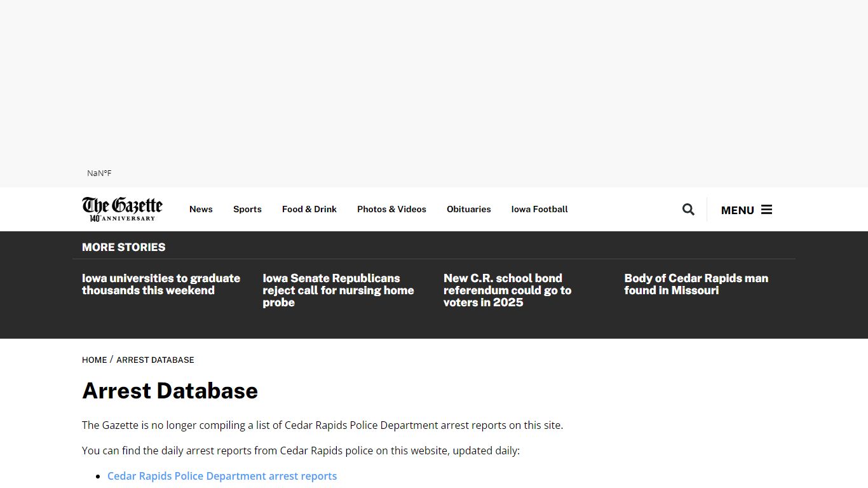Read New C.R. school bond referendum story
Viewport: 868px width, 488px height.
click(x=508, y=290)
